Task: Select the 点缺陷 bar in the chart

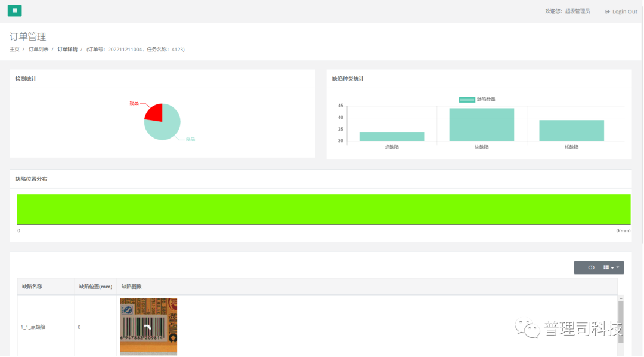Action: click(x=392, y=136)
